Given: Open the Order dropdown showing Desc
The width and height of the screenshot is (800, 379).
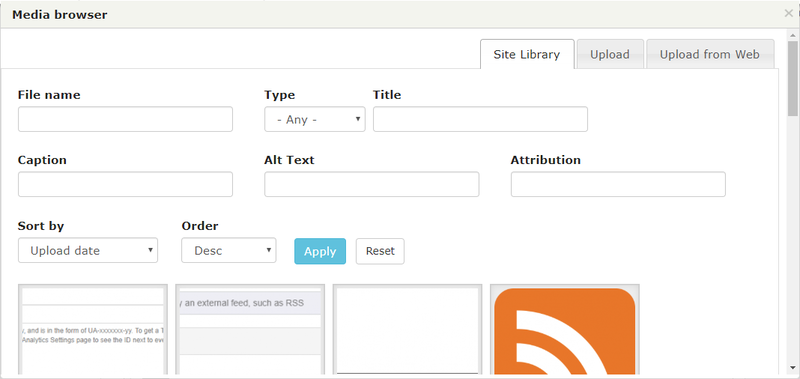Looking at the screenshot, I should [x=229, y=250].
